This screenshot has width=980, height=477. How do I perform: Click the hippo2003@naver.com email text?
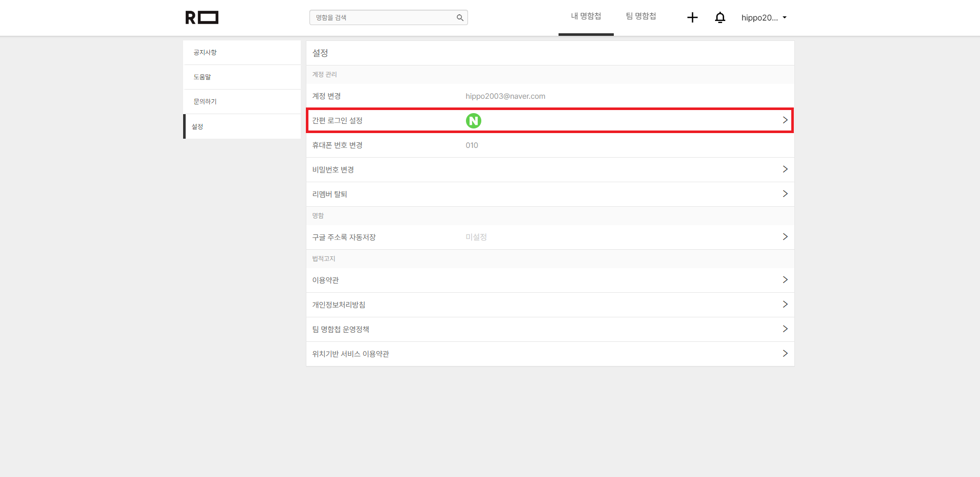(x=505, y=96)
